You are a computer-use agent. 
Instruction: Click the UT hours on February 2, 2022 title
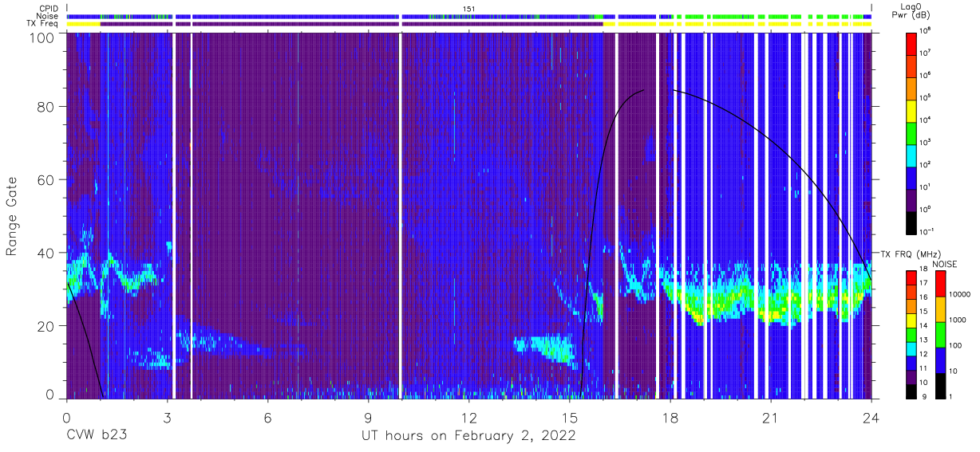[469, 437]
